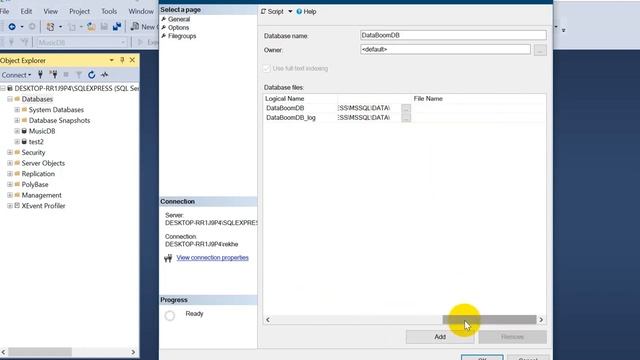The width and height of the screenshot is (640, 360).
Task: Click ellipsis button in the DataBoomDB_log file row
Action: click(406, 118)
